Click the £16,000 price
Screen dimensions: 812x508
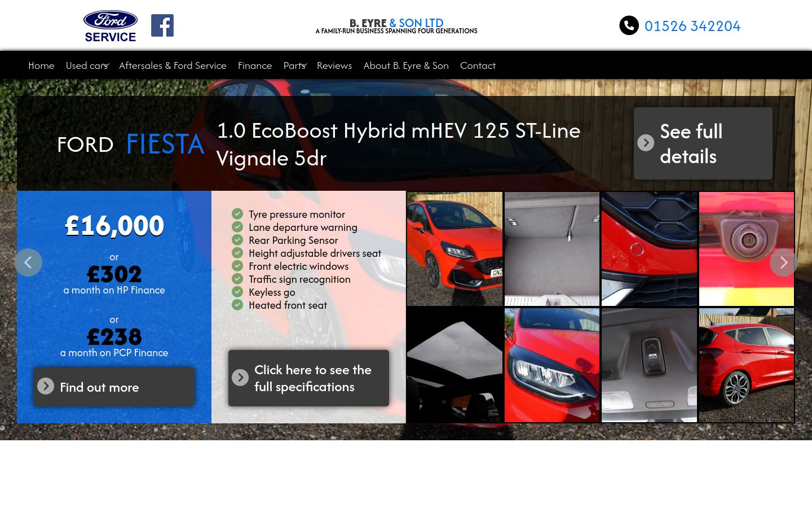click(114, 226)
